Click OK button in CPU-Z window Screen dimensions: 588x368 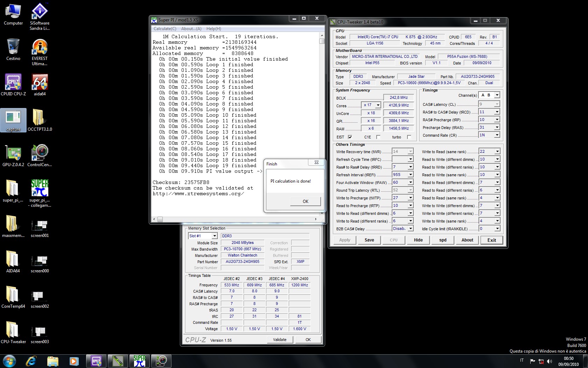click(308, 340)
